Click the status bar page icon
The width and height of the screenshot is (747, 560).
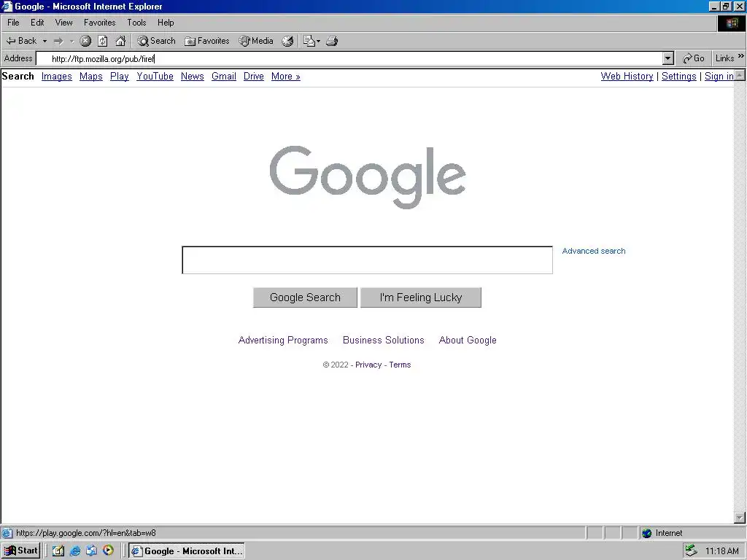tap(7, 533)
